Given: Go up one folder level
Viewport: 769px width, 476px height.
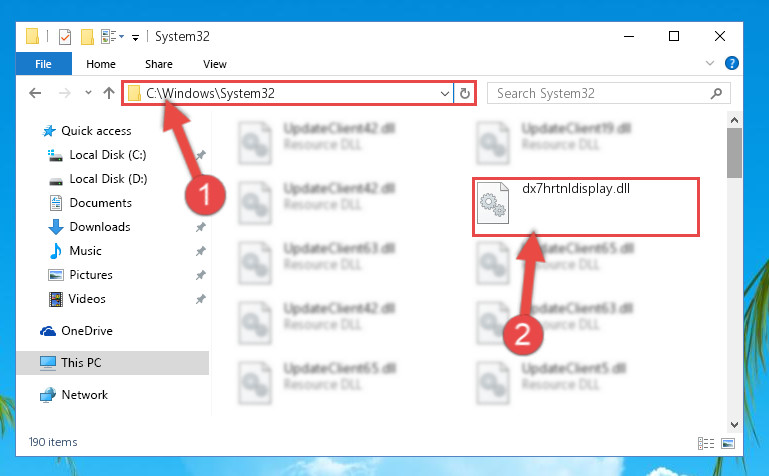Looking at the screenshot, I should pos(109,93).
